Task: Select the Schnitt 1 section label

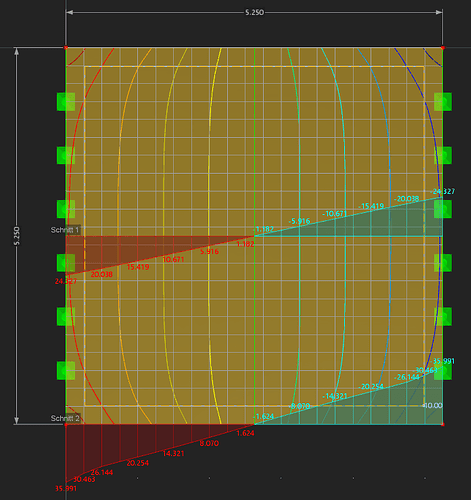Action: click(65, 230)
